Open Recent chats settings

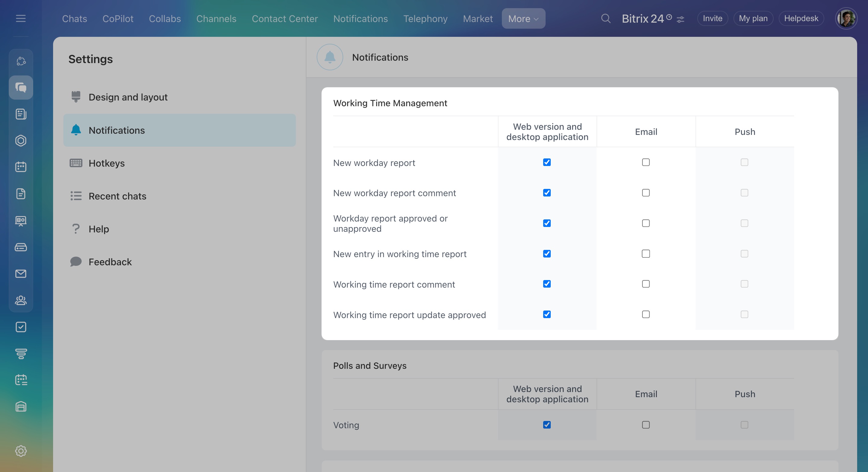[x=179, y=196]
